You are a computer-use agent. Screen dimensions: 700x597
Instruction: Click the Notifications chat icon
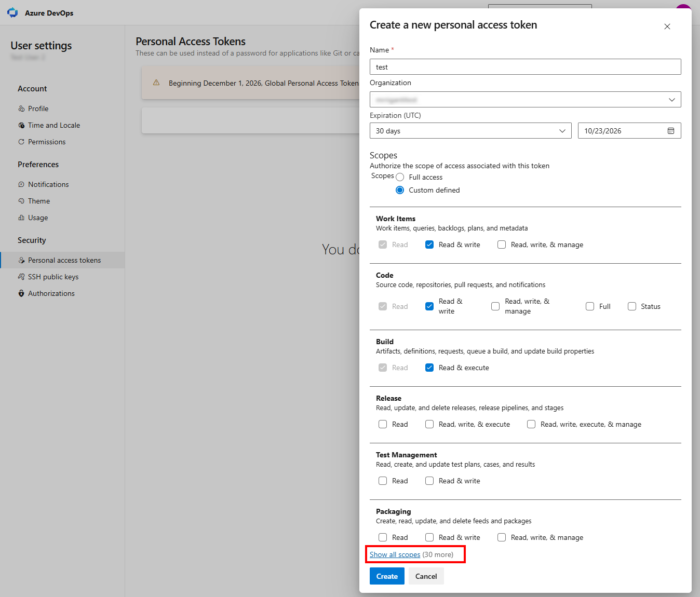point(21,184)
